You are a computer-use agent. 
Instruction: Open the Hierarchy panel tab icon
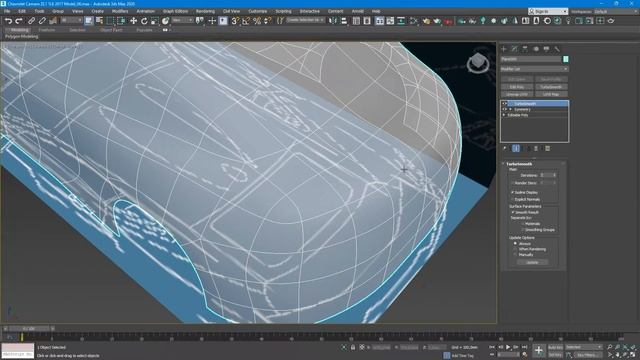point(525,49)
